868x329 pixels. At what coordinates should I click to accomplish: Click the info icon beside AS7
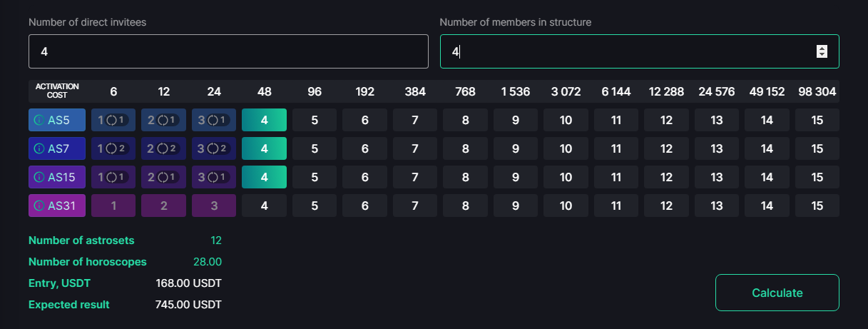pyautogui.click(x=39, y=148)
